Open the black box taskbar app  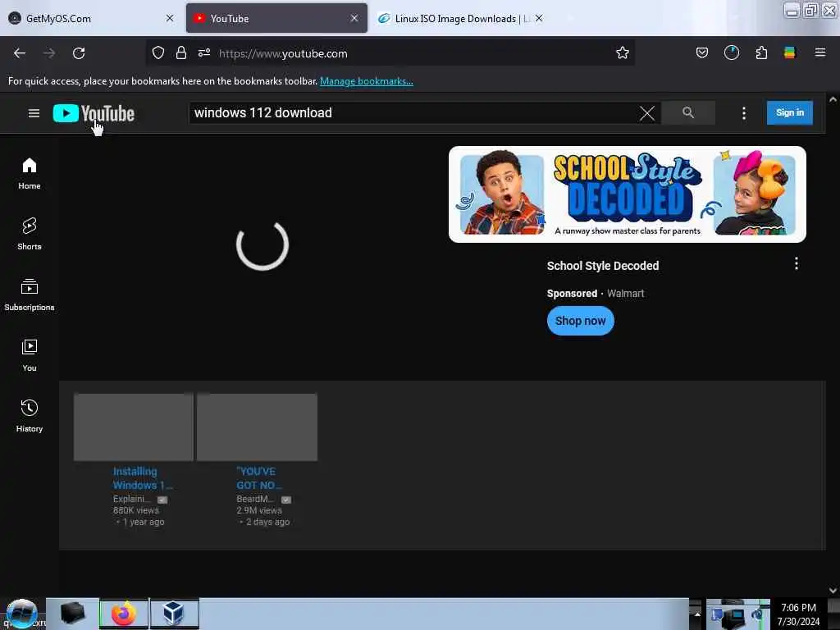pos(73,614)
